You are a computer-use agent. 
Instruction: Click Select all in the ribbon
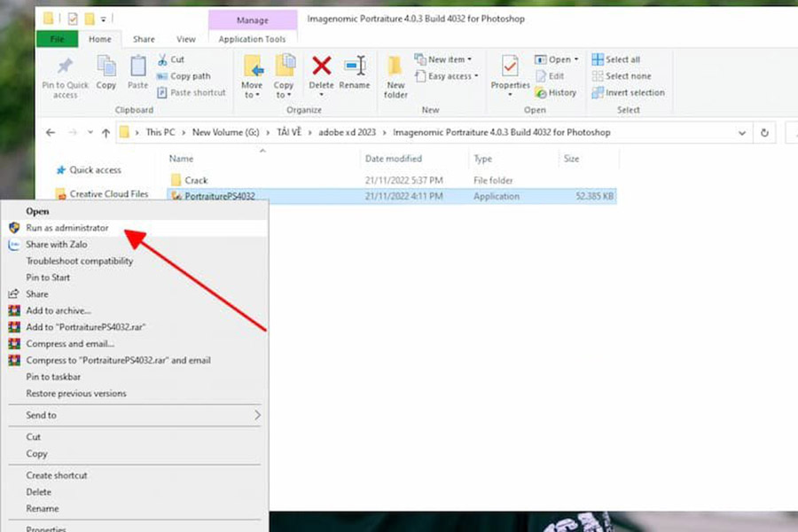click(616, 59)
